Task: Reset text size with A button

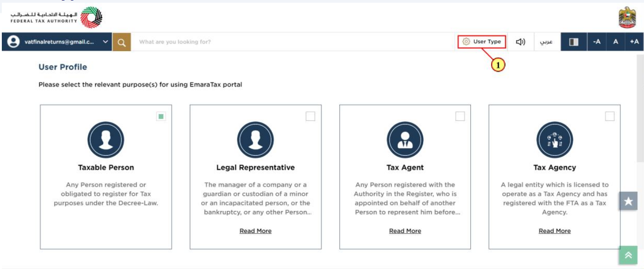Action: click(615, 42)
